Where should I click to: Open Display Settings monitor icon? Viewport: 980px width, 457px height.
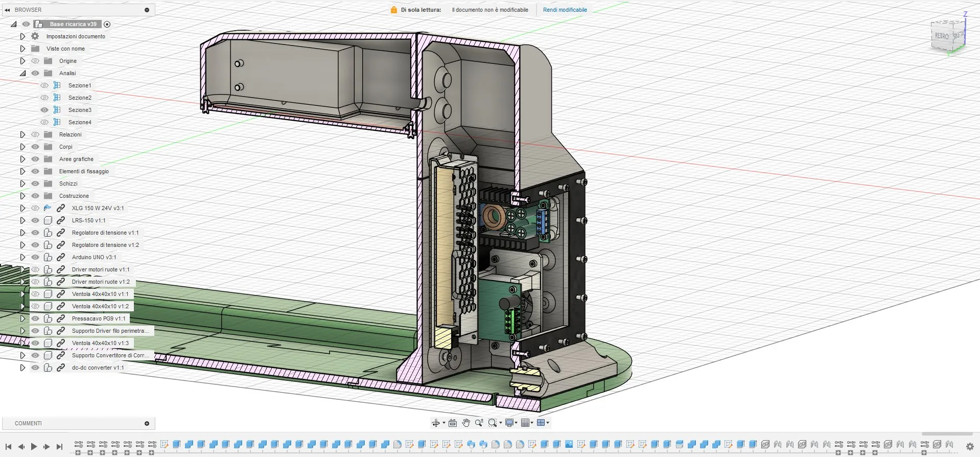point(509,423)
